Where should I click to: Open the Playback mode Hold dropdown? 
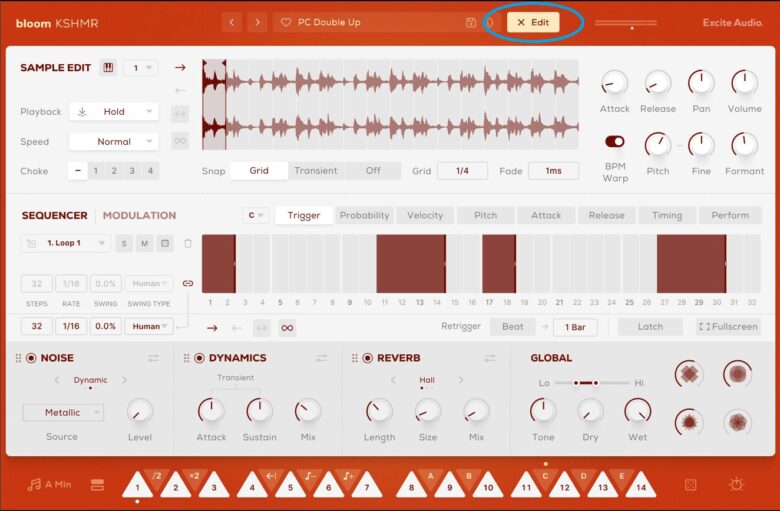pos(113,112)
